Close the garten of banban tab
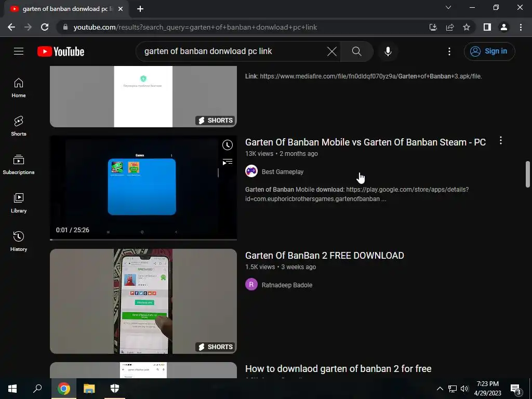Screen dimensions: 532x399 pos(121,9)
